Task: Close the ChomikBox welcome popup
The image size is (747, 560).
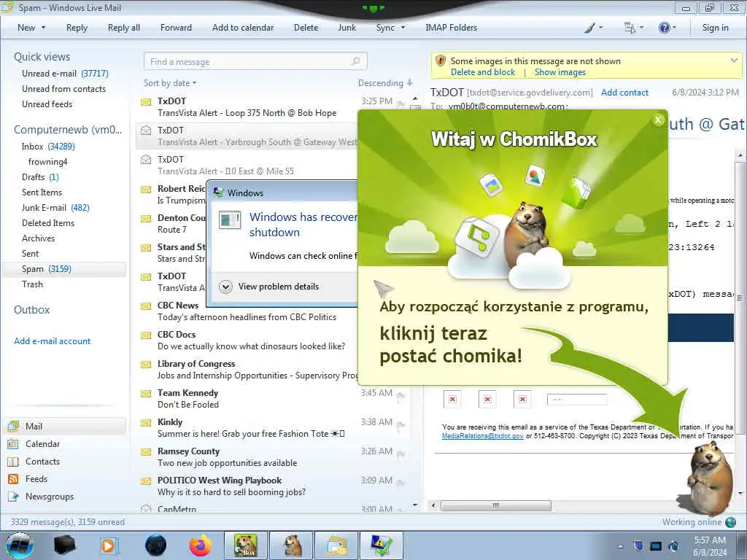Action: [658, 120]
